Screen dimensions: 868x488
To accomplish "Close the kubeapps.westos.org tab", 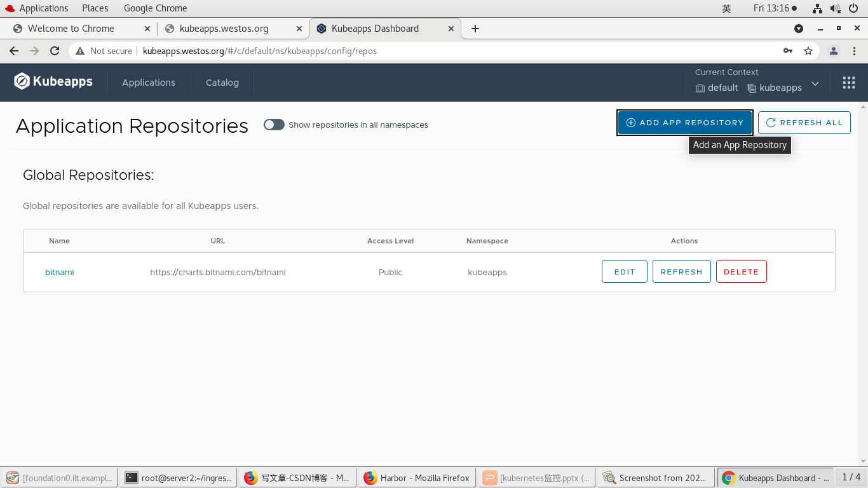I will click(299, 29).
